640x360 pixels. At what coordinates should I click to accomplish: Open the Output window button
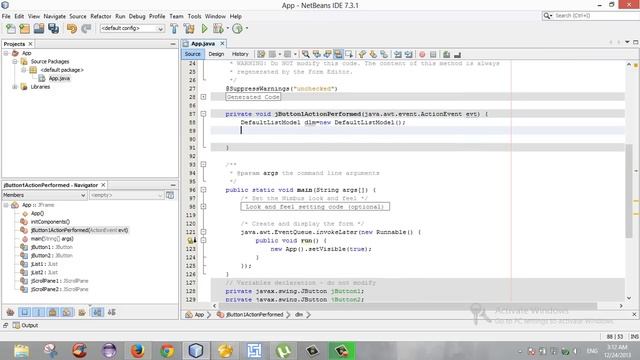pos(25,325)
